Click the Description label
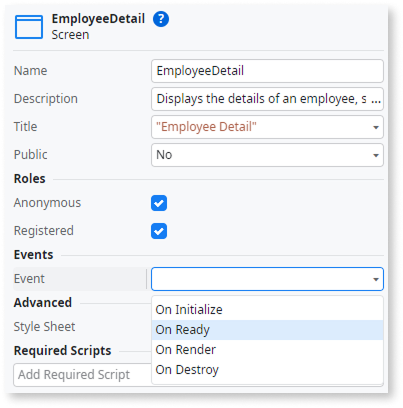The width and height of the screenshot is (403, 408). click(46, 99)
